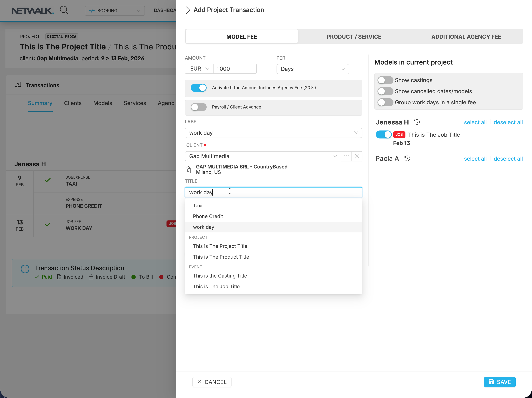Viewport: 532px width, 398px height.
Task: Click the billing document icon under client
Action: pos(188,170)
